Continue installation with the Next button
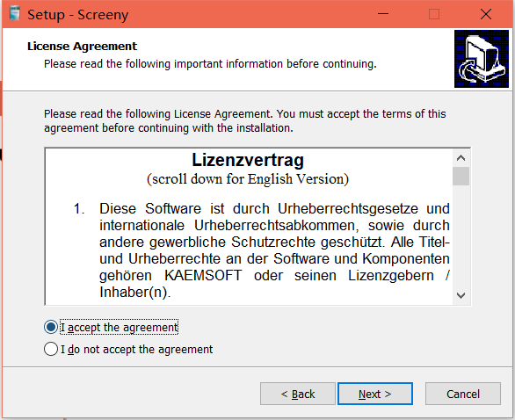The image size is (515, 420). click(x=375, y=394)
